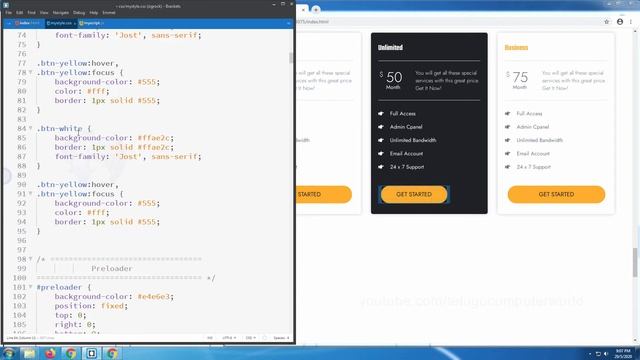Switch to Brackets from the taskbar
640x360 pixels.
(91, 353)
